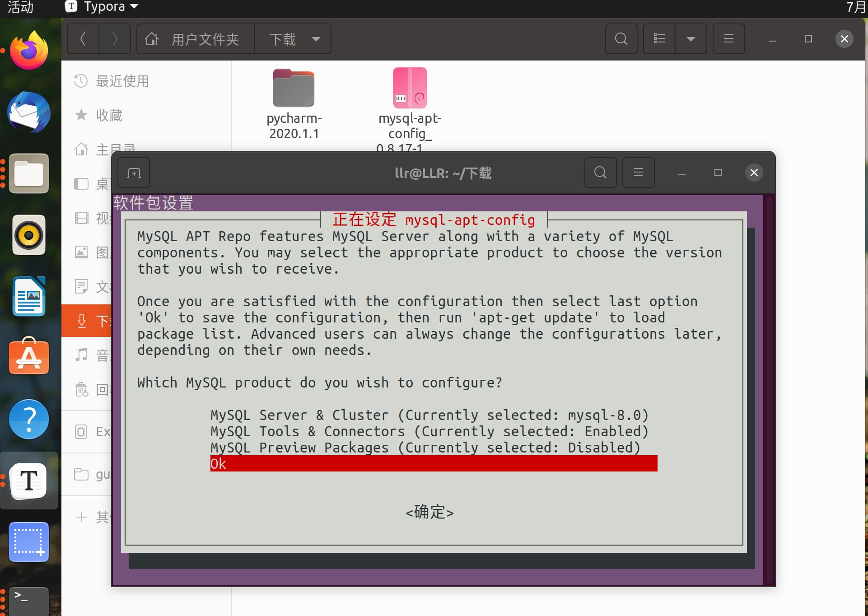Open trash icon in sidebar
The width and height of the screenshot is (868, 616).
pyautogui.click(x=81, y=389)
